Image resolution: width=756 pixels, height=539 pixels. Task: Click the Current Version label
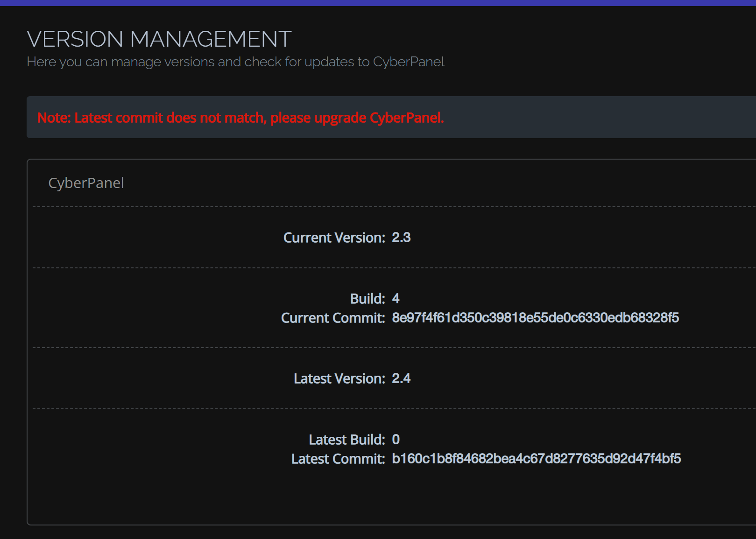[x=334, y=238]
